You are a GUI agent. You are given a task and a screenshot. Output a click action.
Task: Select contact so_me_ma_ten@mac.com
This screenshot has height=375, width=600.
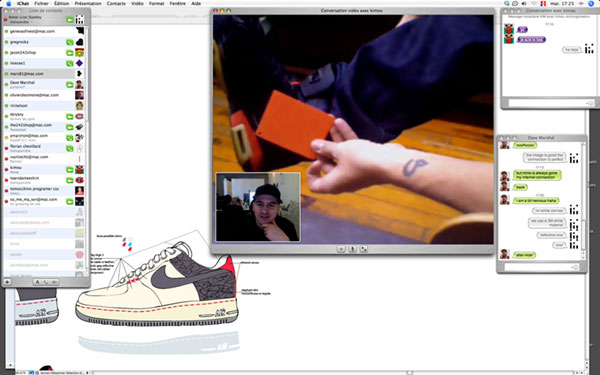pyautogui.click(x=44, y=201)
